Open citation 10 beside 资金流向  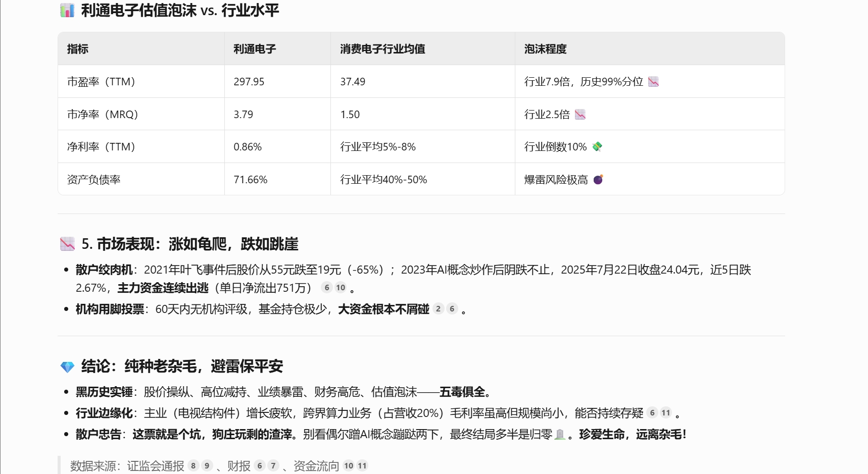[x=349, y=466]
